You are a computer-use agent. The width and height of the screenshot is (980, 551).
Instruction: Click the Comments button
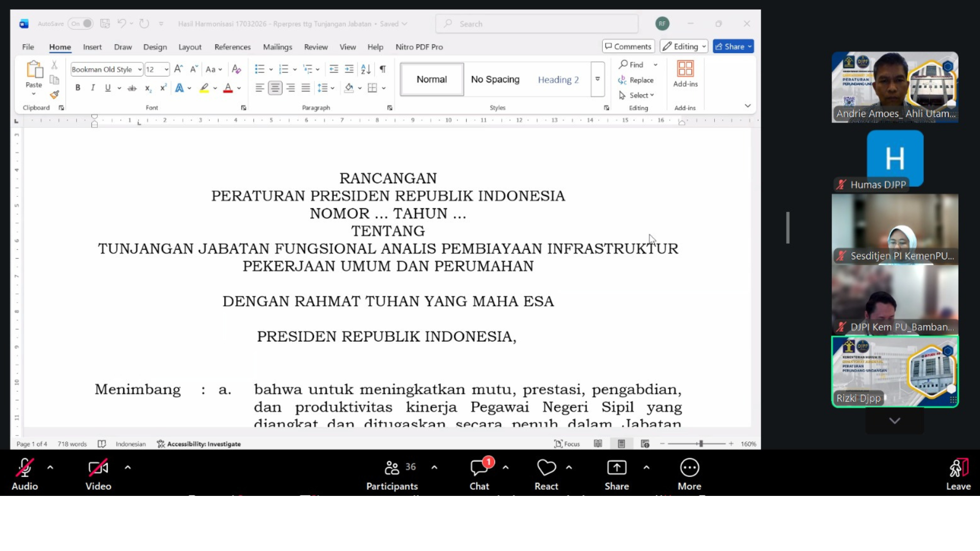click(628, 46)
